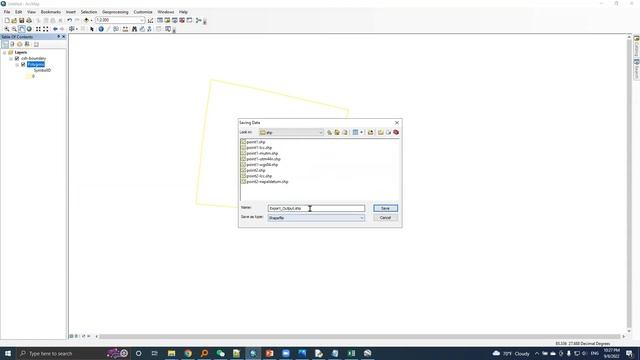Click the Add Data icon
This screenshot has height=360, width=640.
point(86,20)
